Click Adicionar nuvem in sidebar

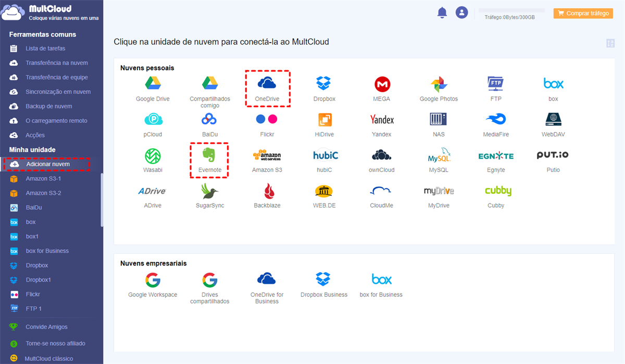[47, 164]
